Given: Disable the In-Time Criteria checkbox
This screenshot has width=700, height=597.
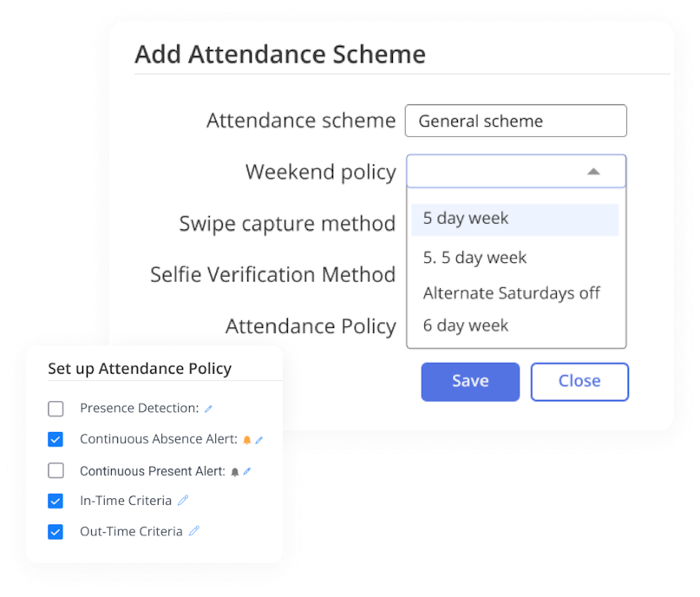Looking at the screenshot, I should pyautogui.click(x=56, y=501).
